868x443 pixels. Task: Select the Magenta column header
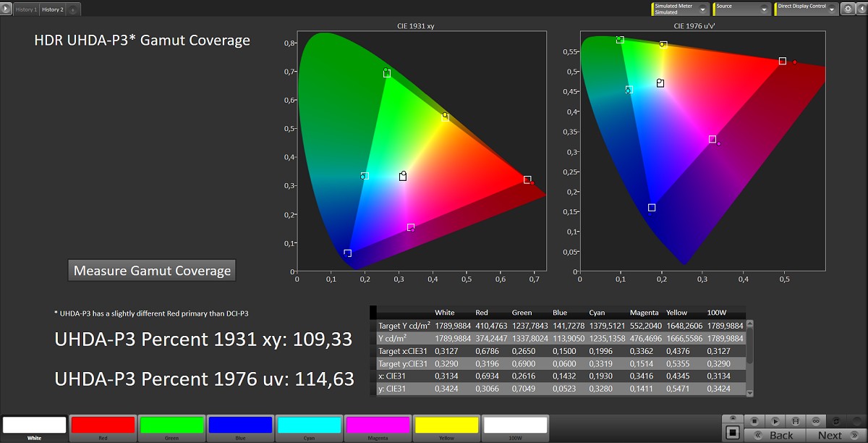click(644, 313)
